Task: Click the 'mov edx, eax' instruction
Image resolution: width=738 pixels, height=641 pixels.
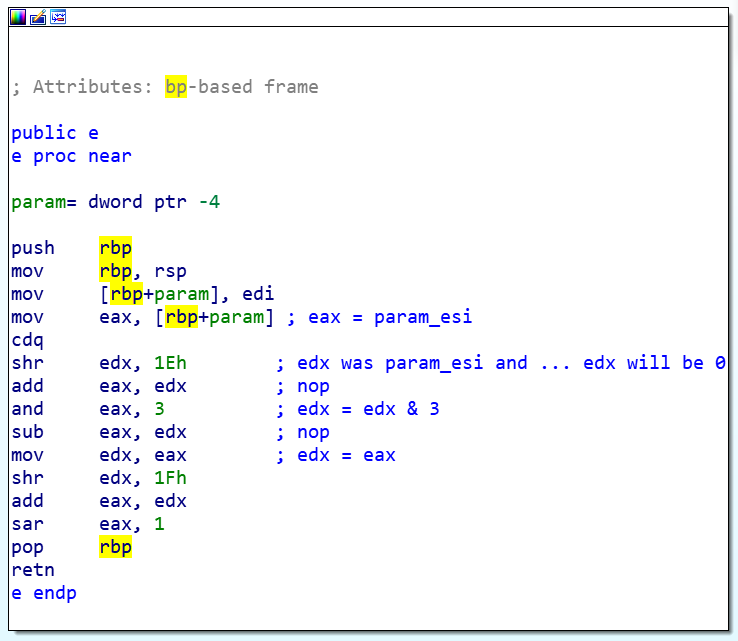Action: [99, 456]
